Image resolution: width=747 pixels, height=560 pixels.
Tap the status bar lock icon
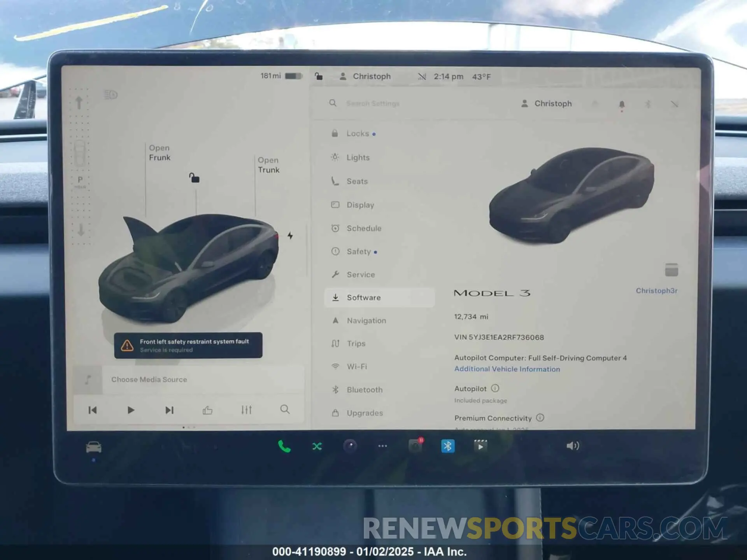318,76
